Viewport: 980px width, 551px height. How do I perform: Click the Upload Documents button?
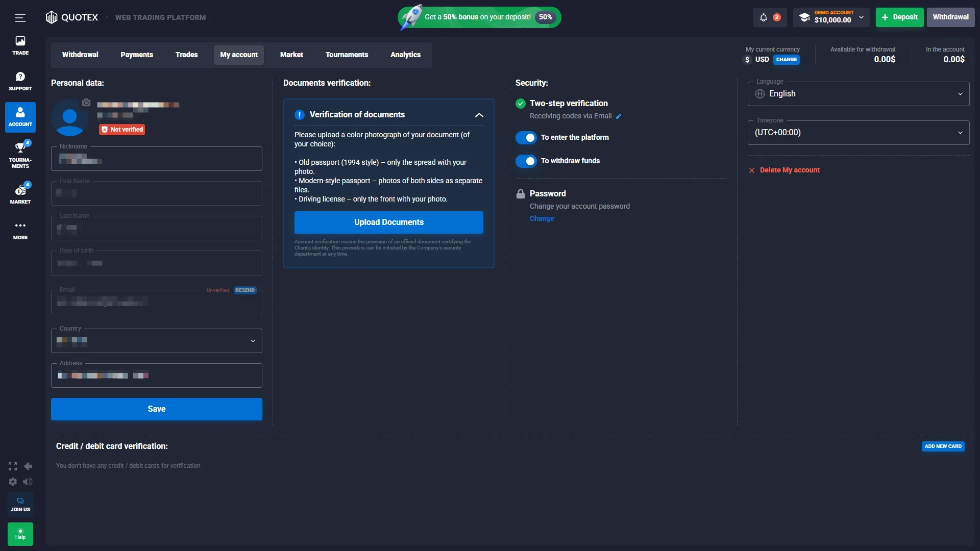pyautogui.click(x=389, y=222)
